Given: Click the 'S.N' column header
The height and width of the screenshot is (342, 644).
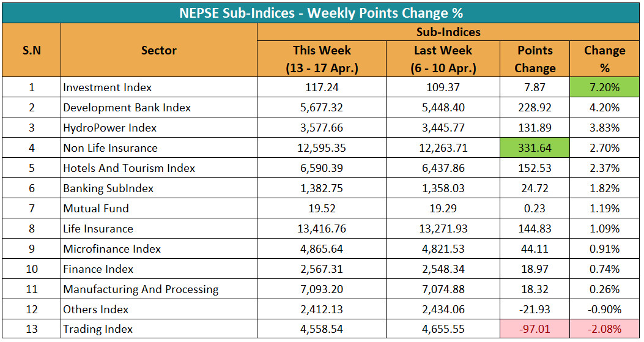Looking at the screenshot, I should click(x=31, y=51).
